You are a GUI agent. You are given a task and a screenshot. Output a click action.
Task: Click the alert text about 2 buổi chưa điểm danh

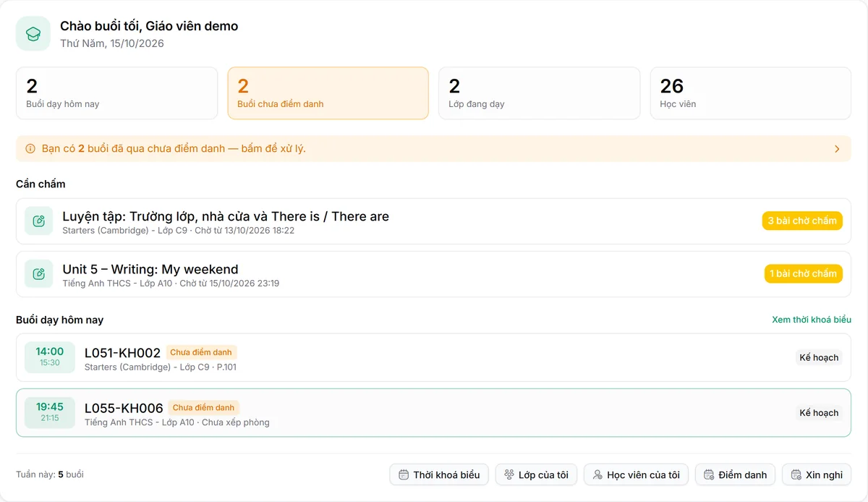point(174,149)
